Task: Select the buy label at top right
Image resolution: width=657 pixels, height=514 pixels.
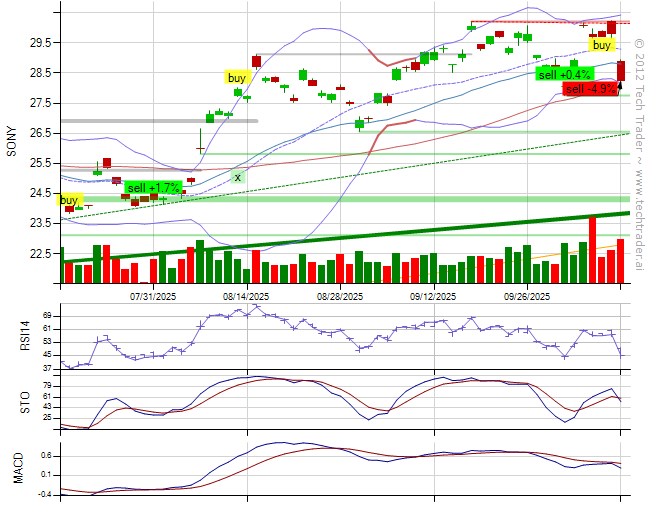Action: click(x=601, y=45)
